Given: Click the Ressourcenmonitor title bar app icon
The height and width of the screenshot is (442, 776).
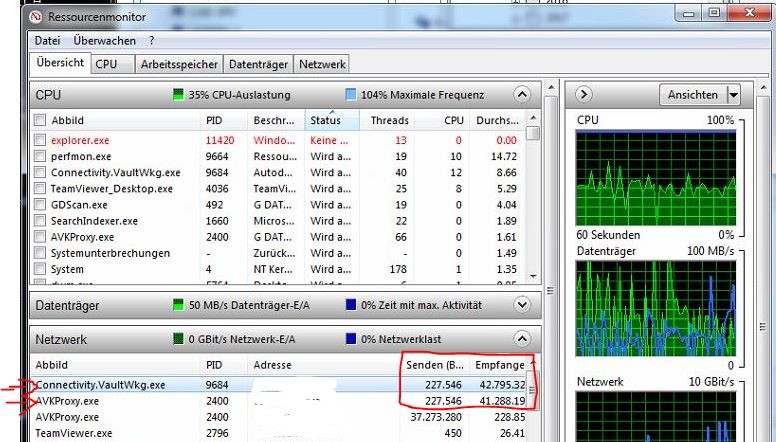Looking at the screenshot, I should click(15, 15).
